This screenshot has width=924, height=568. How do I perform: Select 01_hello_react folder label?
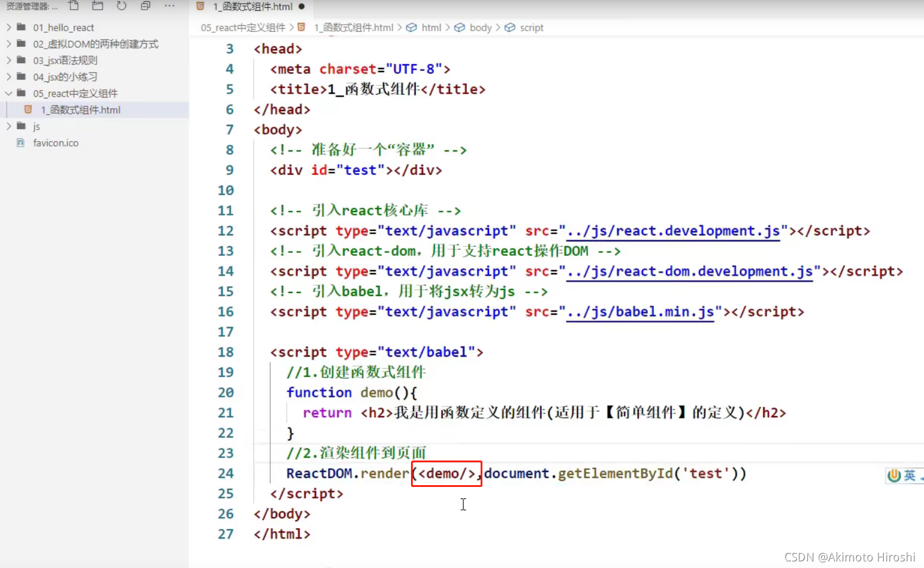tap(64, 28)
